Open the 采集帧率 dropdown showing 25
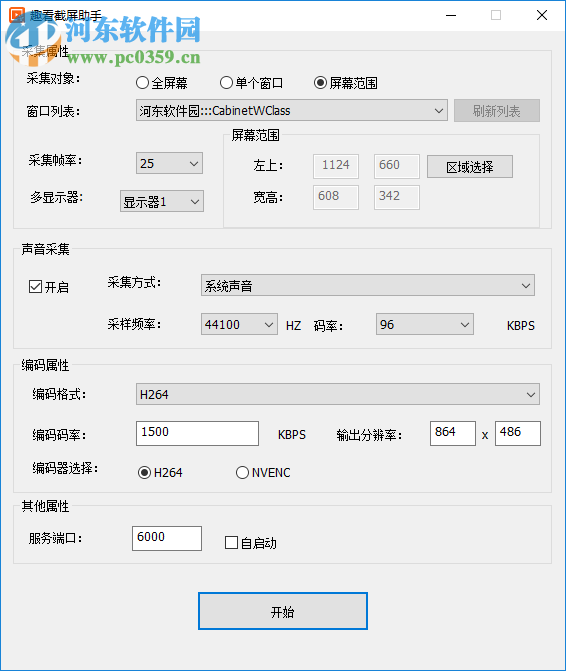Image resolution: width=566 pixels, height=671 pixels. (169, 163)
